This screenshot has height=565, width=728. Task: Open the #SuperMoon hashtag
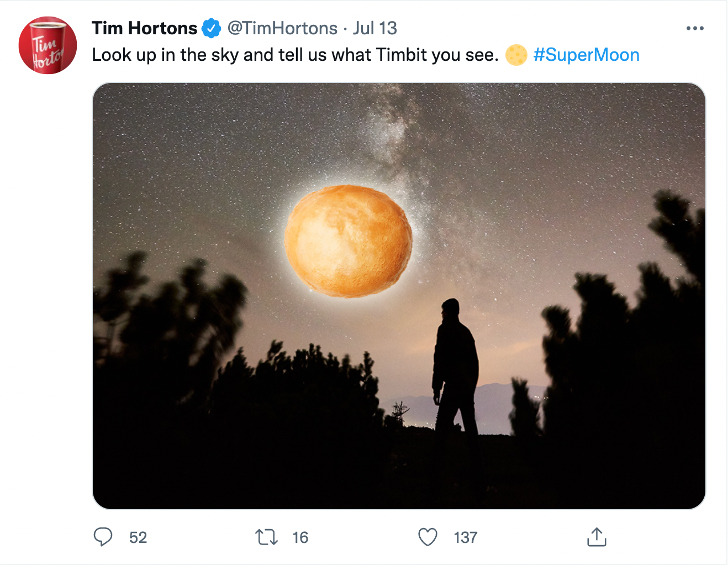click(587, 55)
